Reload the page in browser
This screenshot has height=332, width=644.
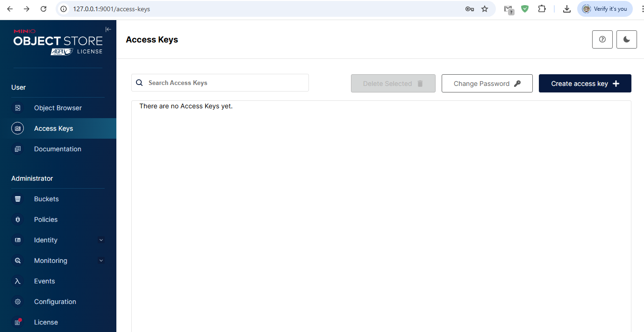43,9
